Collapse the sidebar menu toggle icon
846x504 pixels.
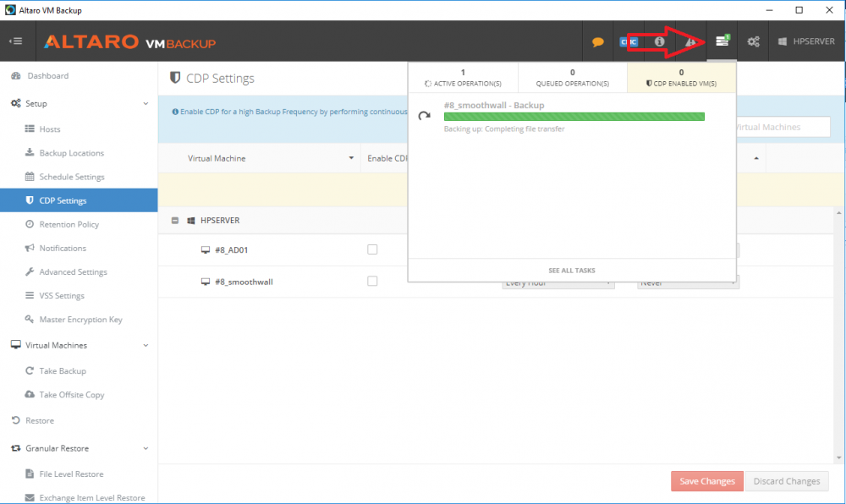point(15,41)
